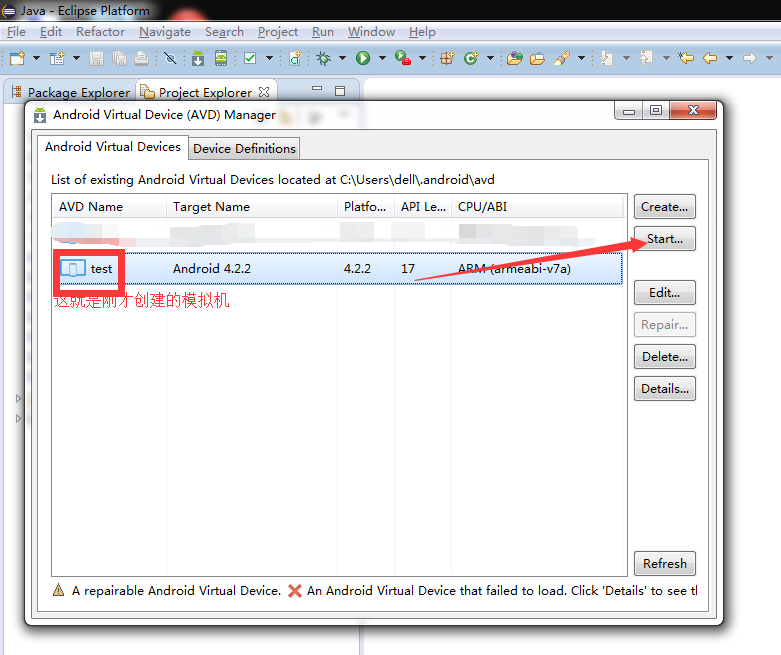Viewport: 781px width, 655px height.
Task: Click the Forward navigation arrow icon
Action: (x=750, y=58)
